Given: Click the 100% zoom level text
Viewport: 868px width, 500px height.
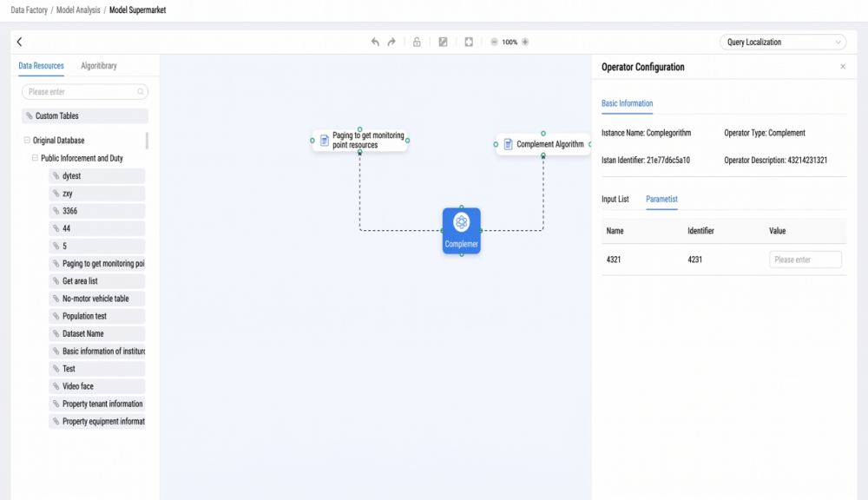Looking at the screenshot, I should (510, 42).
